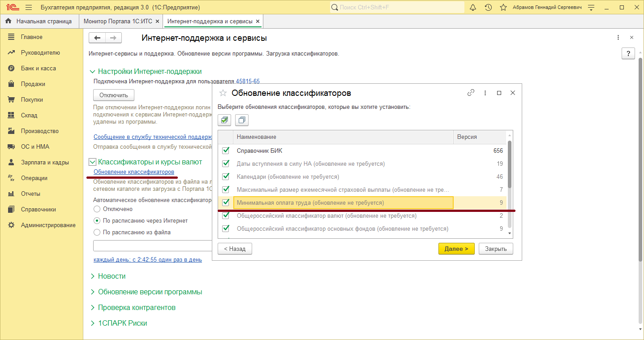Click Далее button in dialog
The width and height of the screenshot is (644, 340).
click(x=456, y=249)
